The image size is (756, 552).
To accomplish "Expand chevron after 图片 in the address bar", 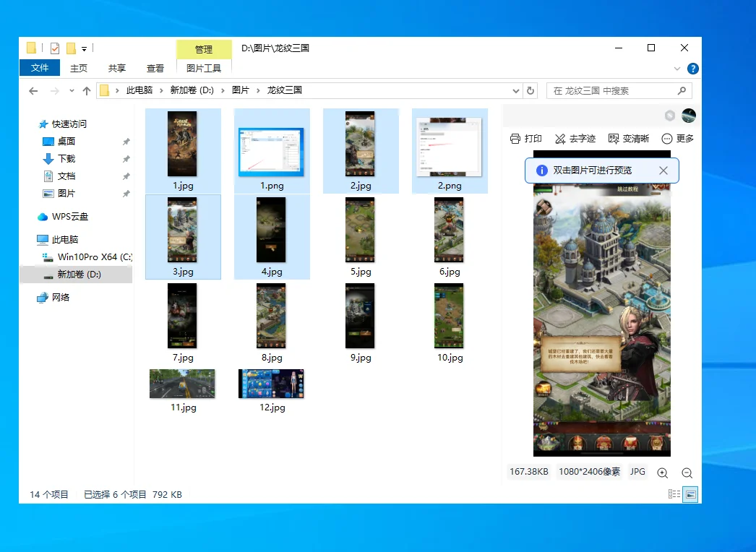I will coord(259,90).
